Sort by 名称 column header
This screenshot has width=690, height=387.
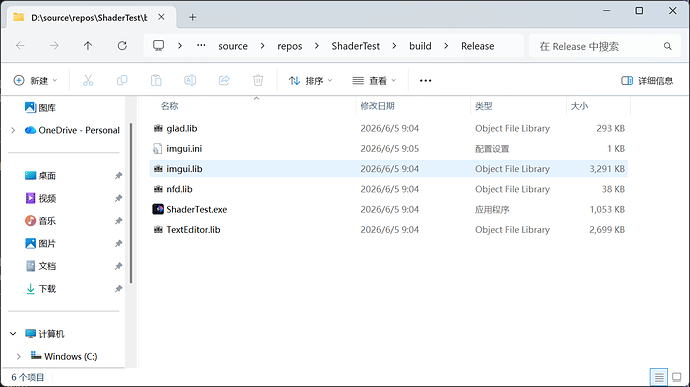tap(169, 106)
